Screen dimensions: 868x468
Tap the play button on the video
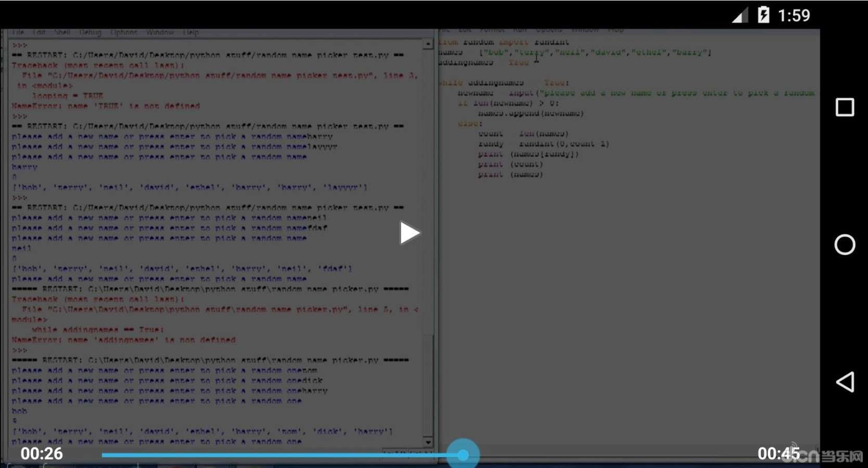(410, 233)
